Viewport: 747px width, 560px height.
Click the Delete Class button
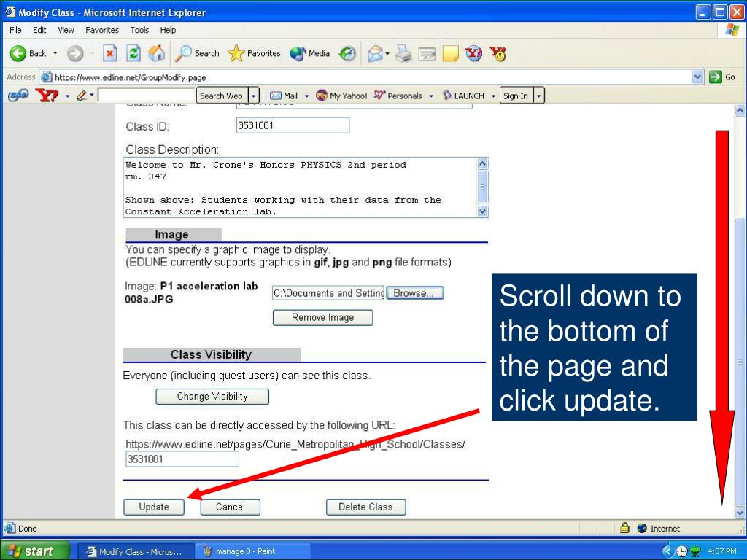366,507
